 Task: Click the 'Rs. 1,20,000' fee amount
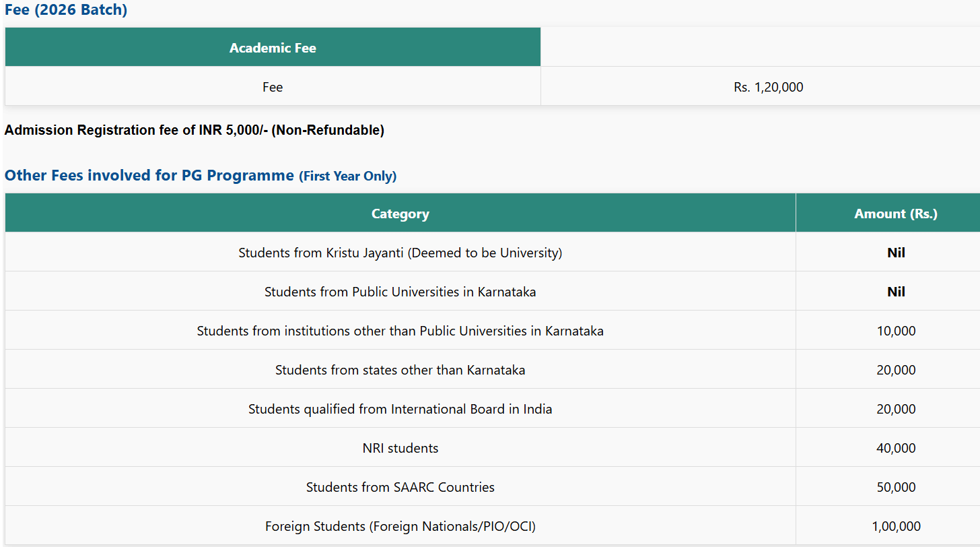tap(768, 87)
